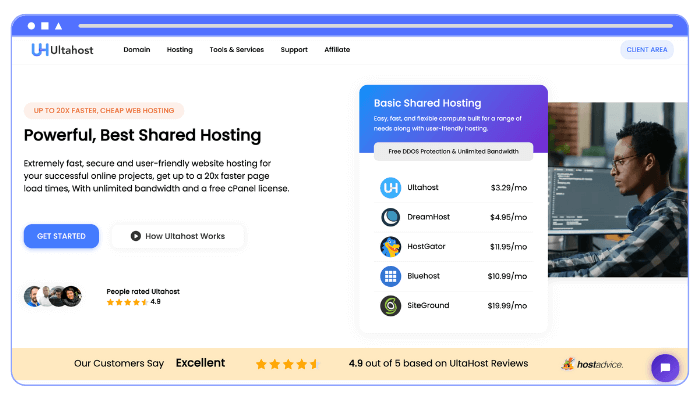Click the Free DDOS Protection badge
This screenshot has height=400, width=700.
point(453,151)
